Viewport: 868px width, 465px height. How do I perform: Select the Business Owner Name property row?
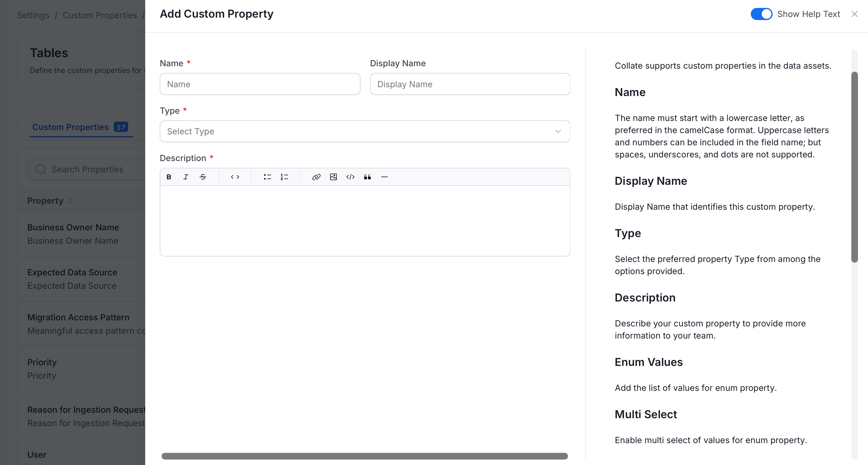coord(81,234)
